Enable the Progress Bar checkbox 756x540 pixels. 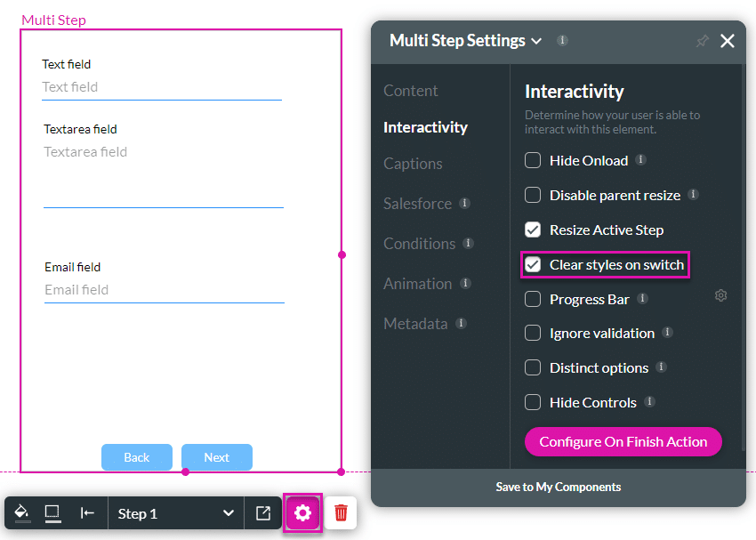533,299
